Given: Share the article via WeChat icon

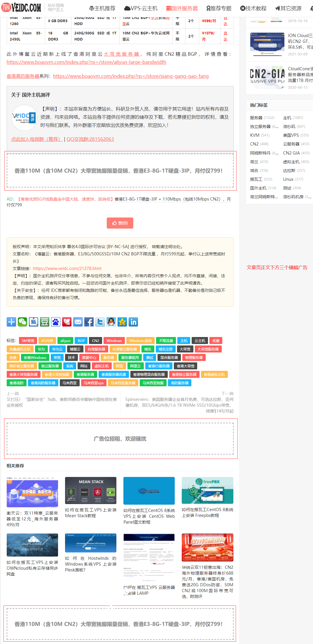Looking at the screenshot, I should coord(22,322).
